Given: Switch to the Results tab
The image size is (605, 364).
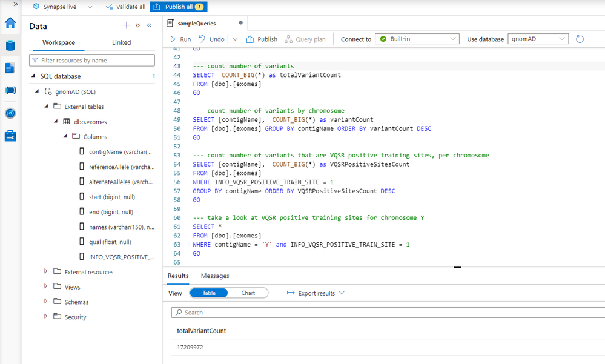Looking at the screenshot, I should [x=178, y=276].
